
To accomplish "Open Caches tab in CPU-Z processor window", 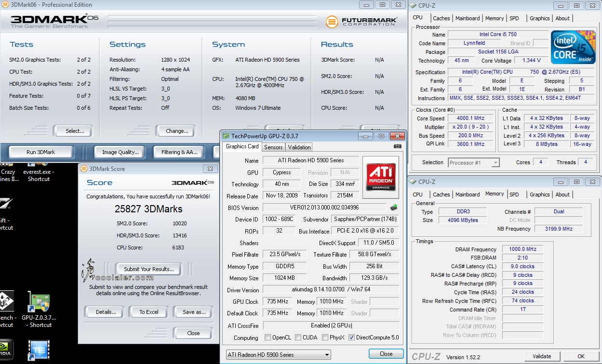I will [441, 18].
